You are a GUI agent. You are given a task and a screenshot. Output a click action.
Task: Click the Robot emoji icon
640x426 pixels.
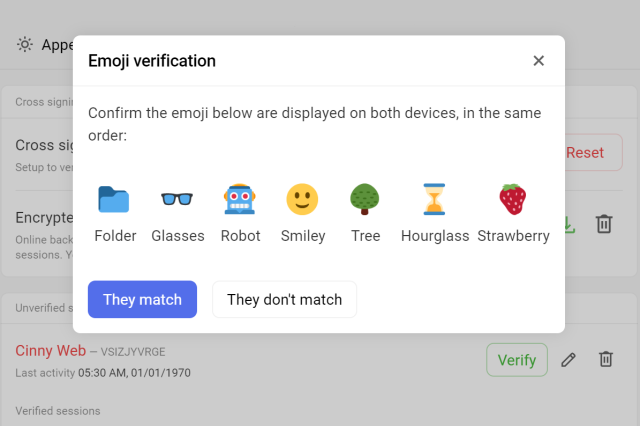240,199
